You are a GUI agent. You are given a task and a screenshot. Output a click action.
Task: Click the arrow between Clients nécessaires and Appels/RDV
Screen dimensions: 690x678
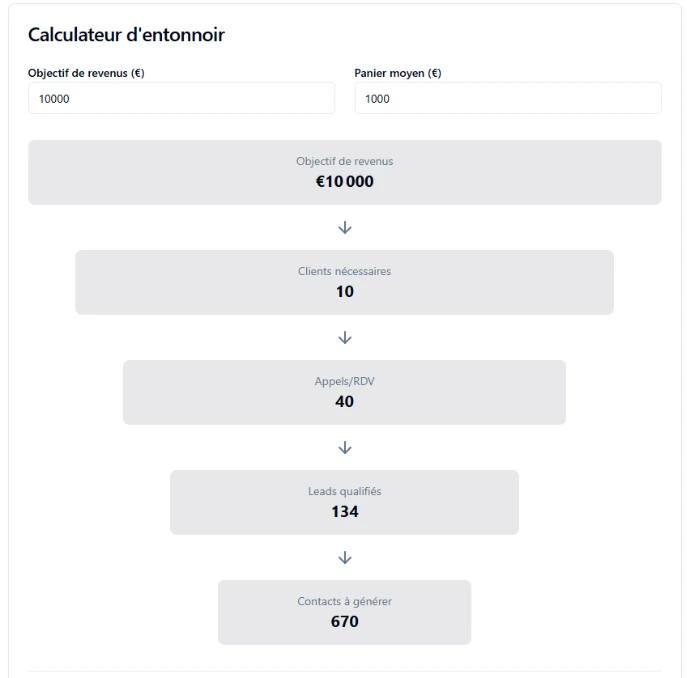pyautogui.click(x=345, y=338)
